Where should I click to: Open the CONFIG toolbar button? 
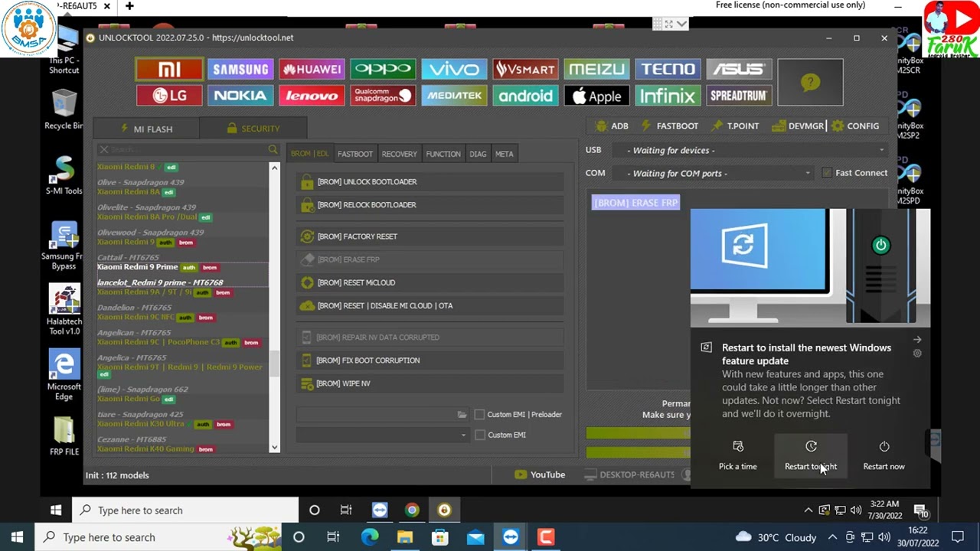[x=855, y=126]
